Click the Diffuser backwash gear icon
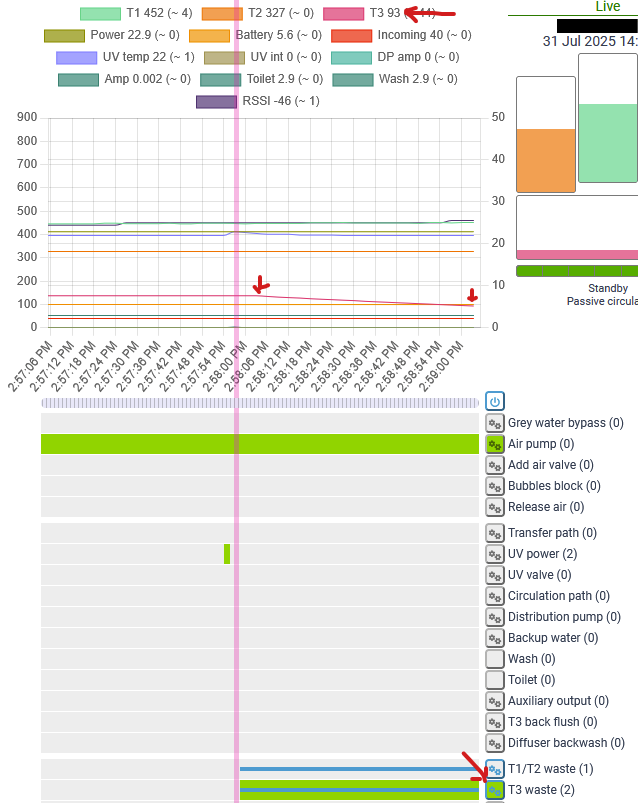Viewport: 639px width, 803px height. [495, 743]
